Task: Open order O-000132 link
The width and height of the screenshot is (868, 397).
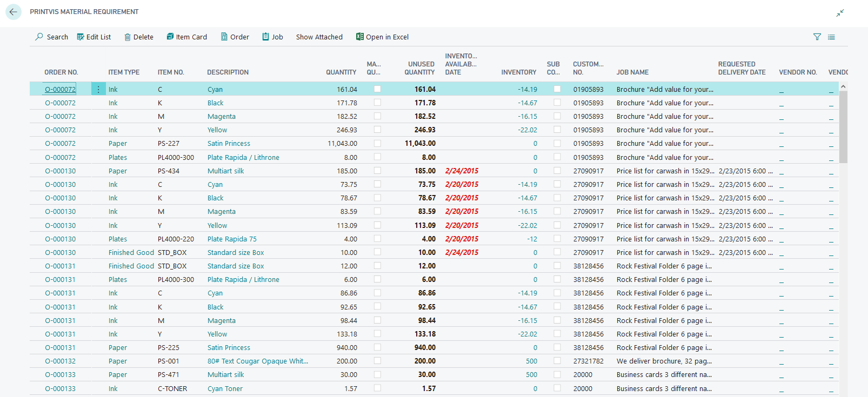Action: pos(60,361)
